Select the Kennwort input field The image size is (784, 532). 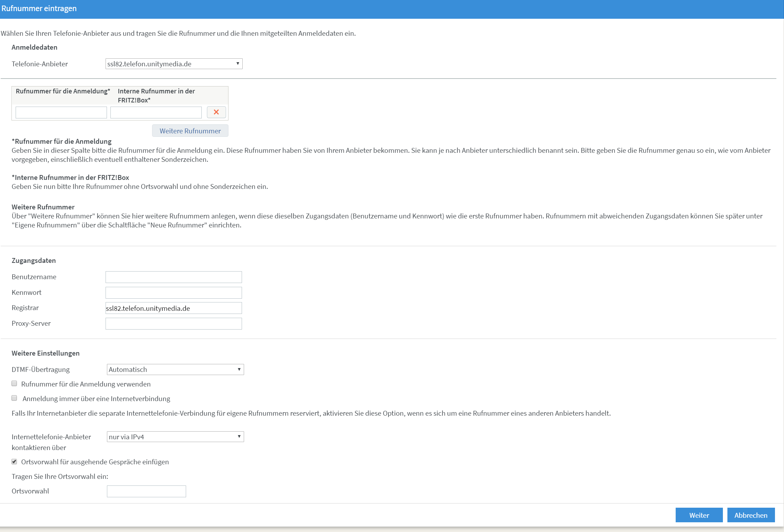click(174, 293)
